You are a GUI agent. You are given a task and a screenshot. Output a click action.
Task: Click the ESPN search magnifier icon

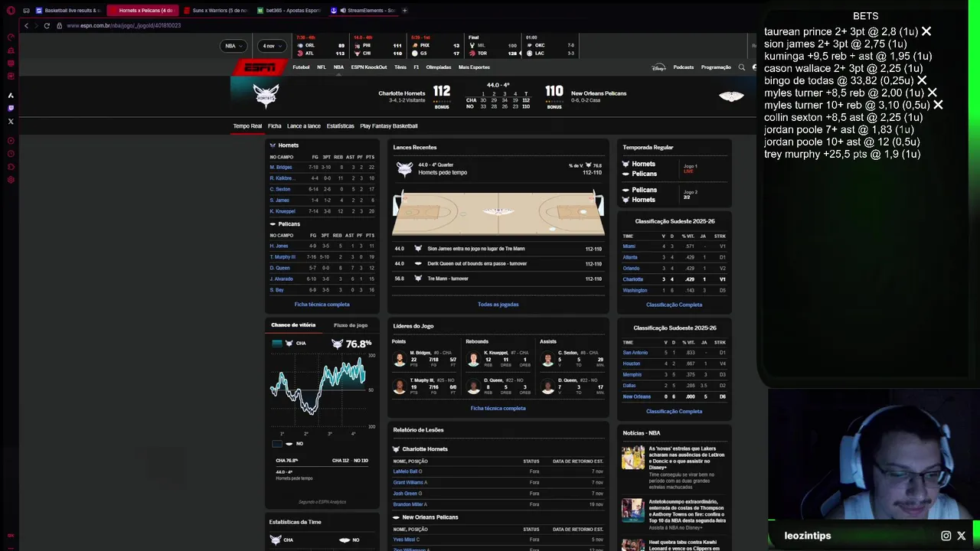click(x=741, y=67)
